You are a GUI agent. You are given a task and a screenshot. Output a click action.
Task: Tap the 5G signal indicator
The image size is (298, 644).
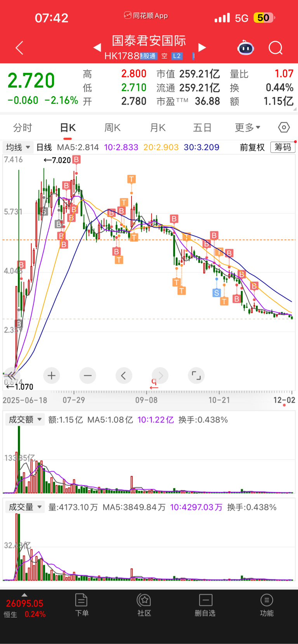pyautogui.click(x=242, y=18)
